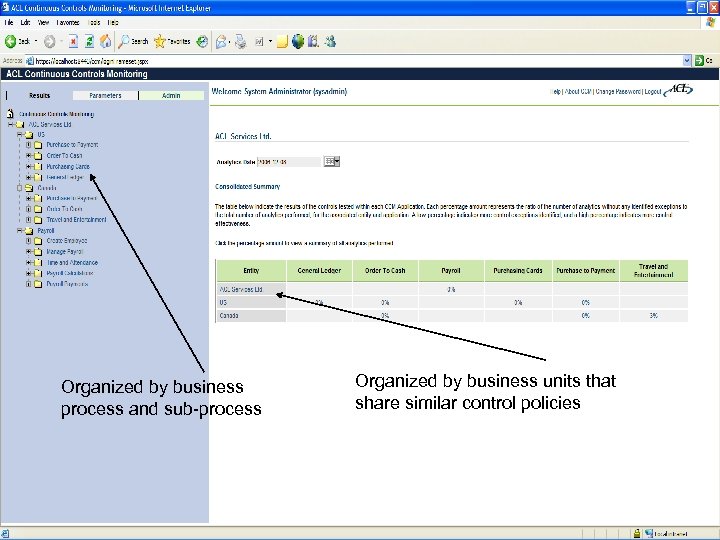Click the Refresh page icon
The width and height of the screenshot is (720, 540).
tap(90, 42)
